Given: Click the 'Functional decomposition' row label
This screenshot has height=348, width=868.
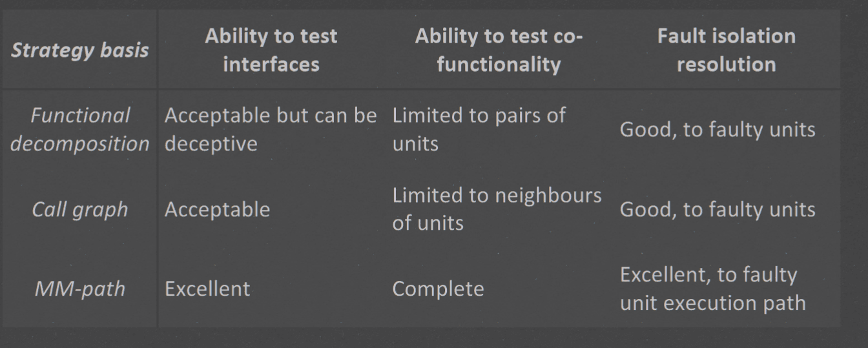Looking at the screenshot, I should [x=80, y=129].
